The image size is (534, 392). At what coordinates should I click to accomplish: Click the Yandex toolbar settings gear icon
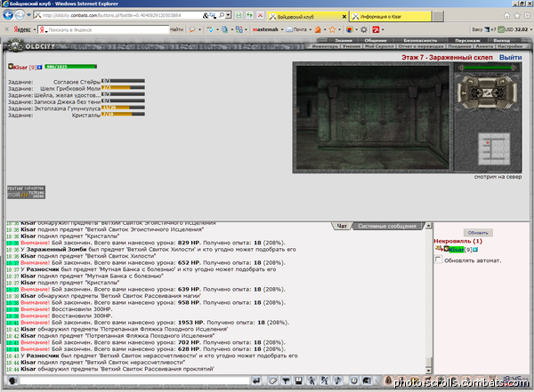364,29
